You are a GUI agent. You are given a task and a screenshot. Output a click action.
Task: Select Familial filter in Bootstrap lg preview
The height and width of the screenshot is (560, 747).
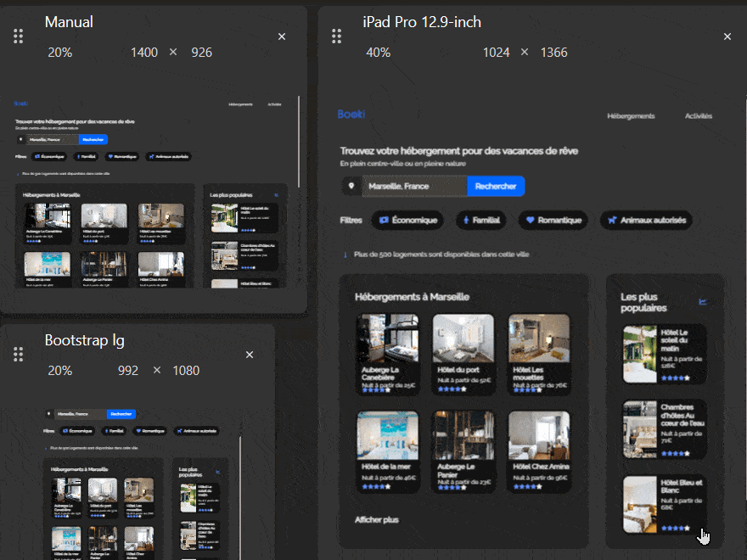coord(114,431)
